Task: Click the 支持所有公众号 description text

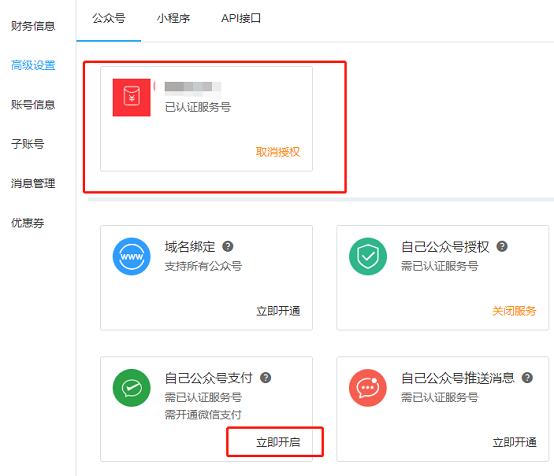Action: 203,266
